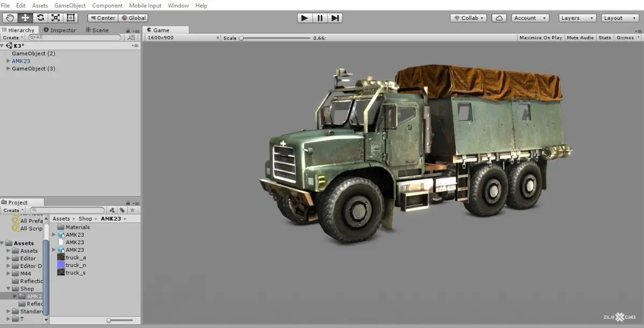Screen dimensions: 644x328
Task: Expand the second AMK23 asset
Action: pos(54,250)
